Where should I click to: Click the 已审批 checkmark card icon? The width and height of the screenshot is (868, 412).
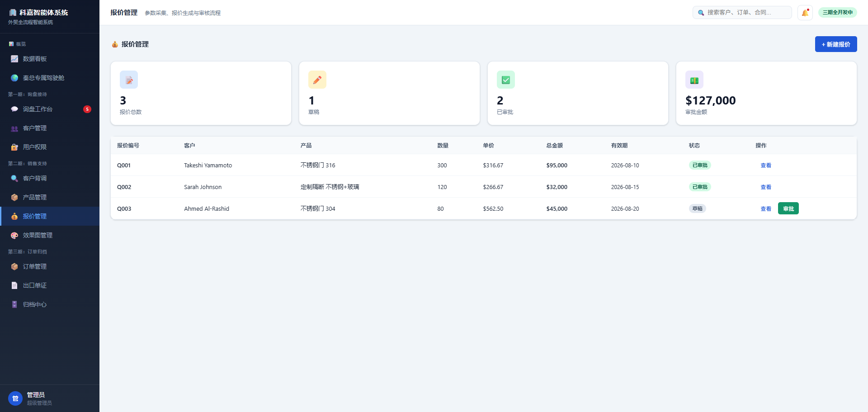506,80
